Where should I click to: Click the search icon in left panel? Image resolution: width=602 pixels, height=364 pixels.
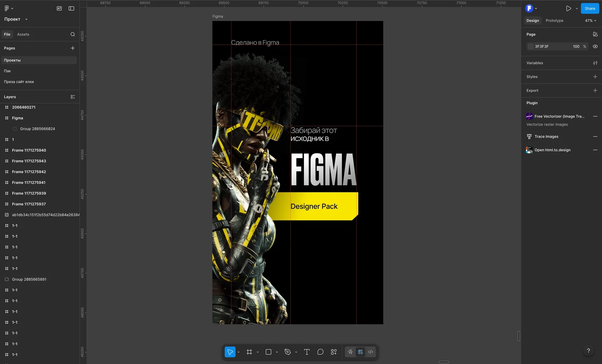[x=73, y=34]
